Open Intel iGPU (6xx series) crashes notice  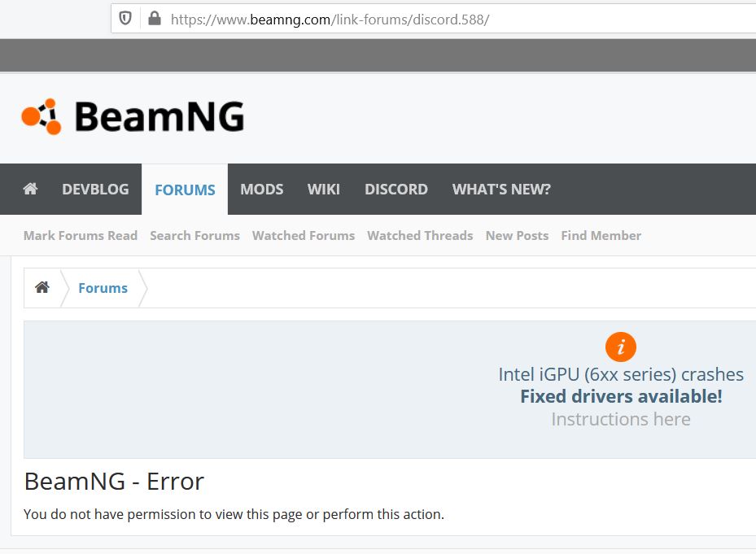tap(621, 374)
